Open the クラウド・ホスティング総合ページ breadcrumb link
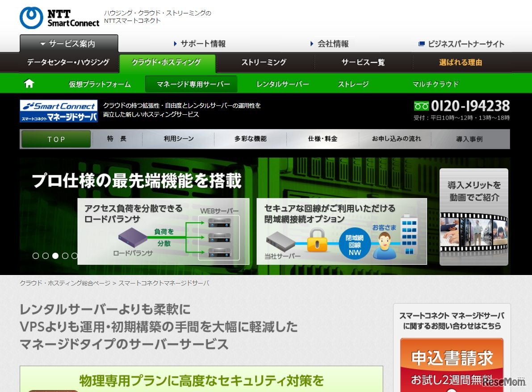Viewport: 532px width, 392px height. click(65, 283)
